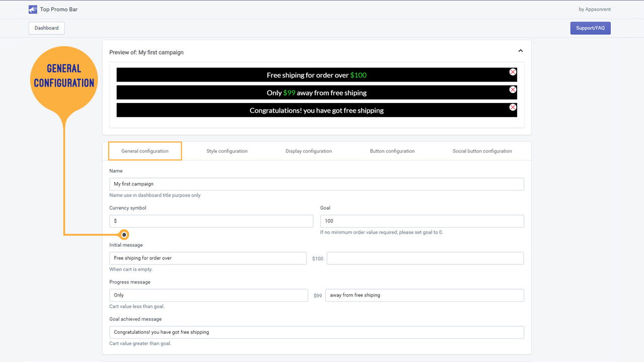The width and height of the screenshot is (644, 362).
Task: Click the 'If no minimum order value required' hint
Action: pos(381,232)
